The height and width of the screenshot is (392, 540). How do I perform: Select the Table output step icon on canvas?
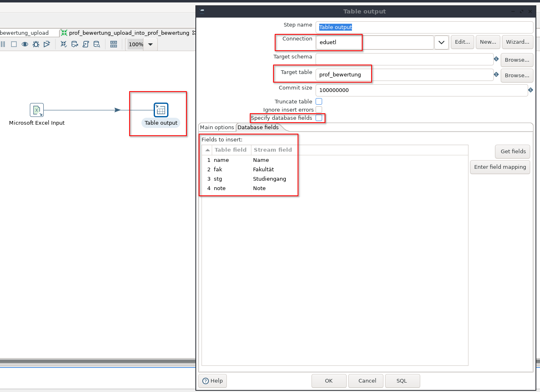point(161,110)
